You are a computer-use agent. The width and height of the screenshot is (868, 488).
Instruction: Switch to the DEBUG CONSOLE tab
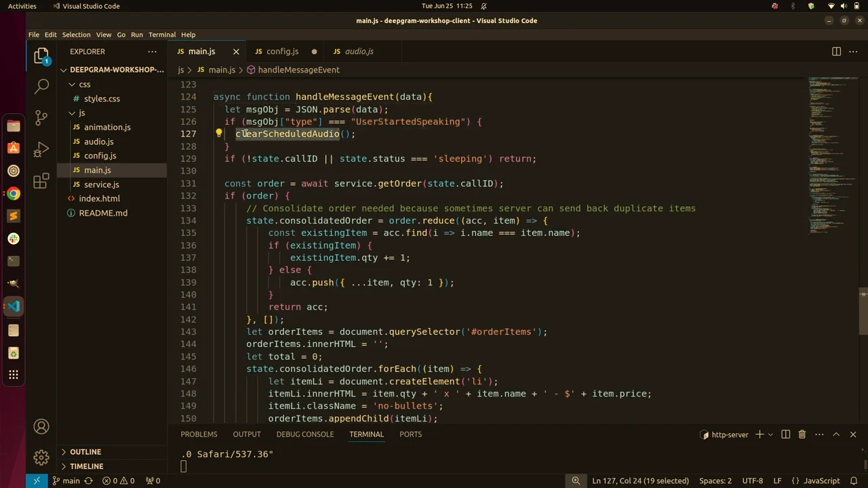tap(305, 434)
